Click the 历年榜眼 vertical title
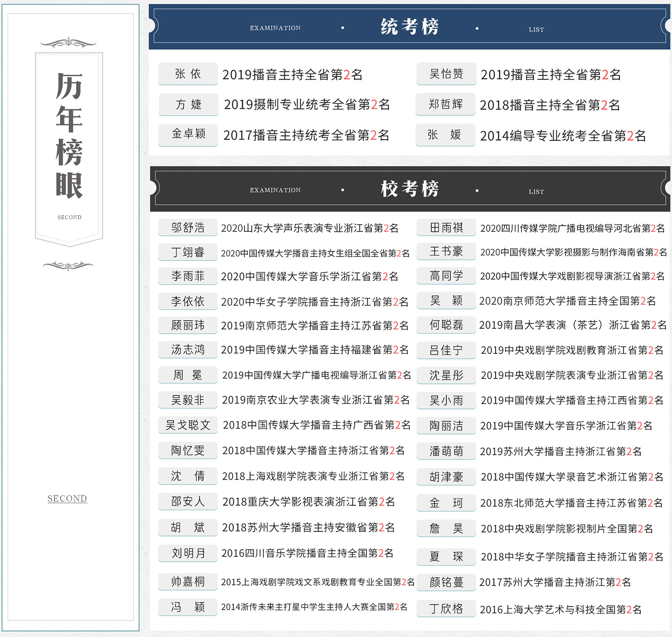 [x=69, y=135]
